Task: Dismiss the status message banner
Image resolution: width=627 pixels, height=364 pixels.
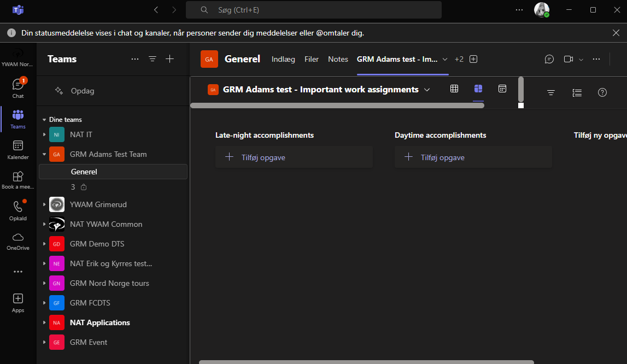Action: tap(616, 33)
